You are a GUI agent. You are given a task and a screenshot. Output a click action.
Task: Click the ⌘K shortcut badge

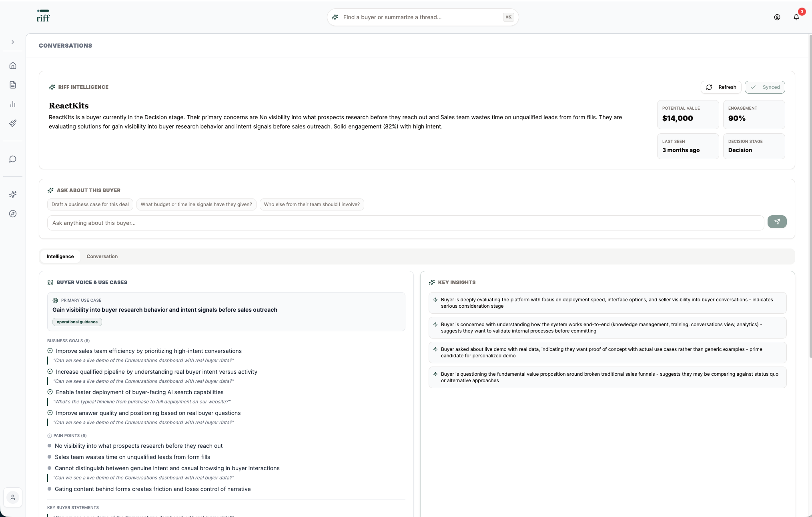[508, 17]
